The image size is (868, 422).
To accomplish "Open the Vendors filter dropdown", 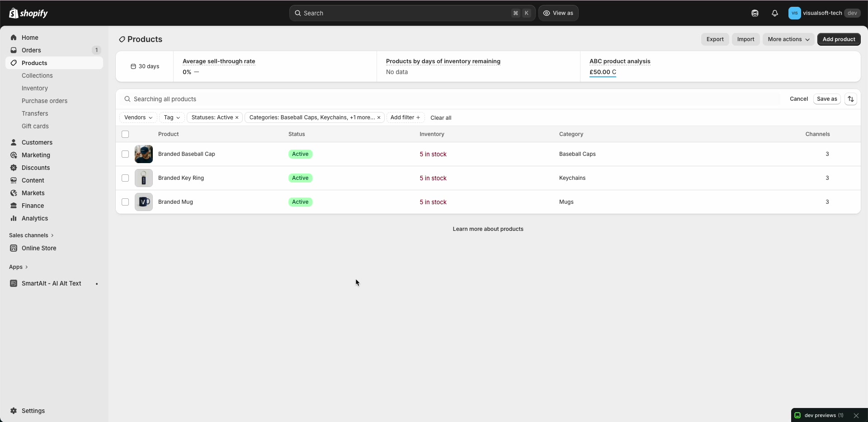I will click(x=137, y=117).
